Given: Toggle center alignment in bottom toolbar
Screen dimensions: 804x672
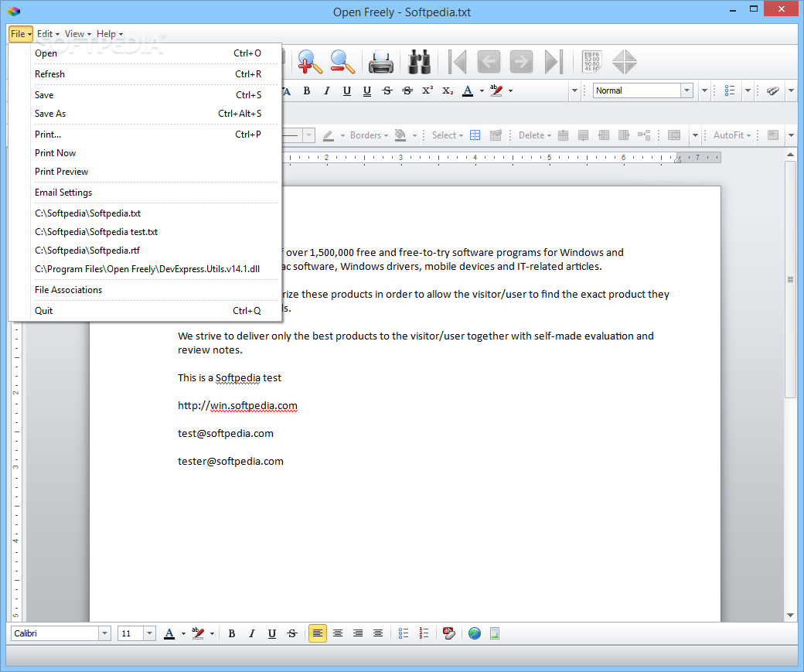Looking at the screenshot, I should [338, 633].
